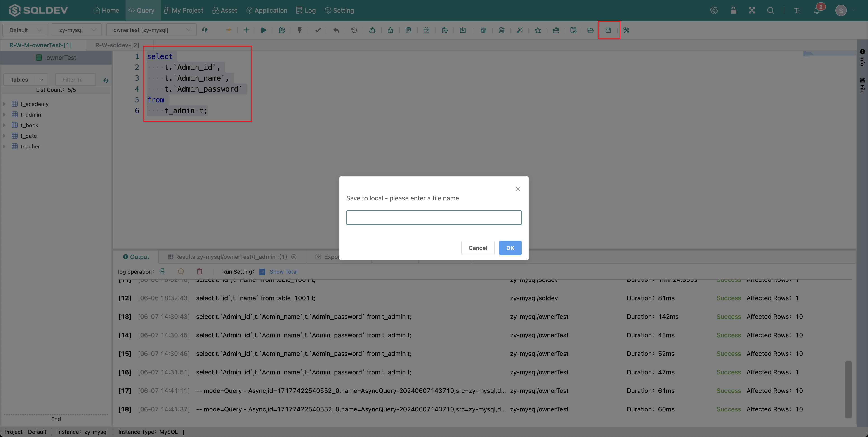Open the Setting menu

coord(339,10)
